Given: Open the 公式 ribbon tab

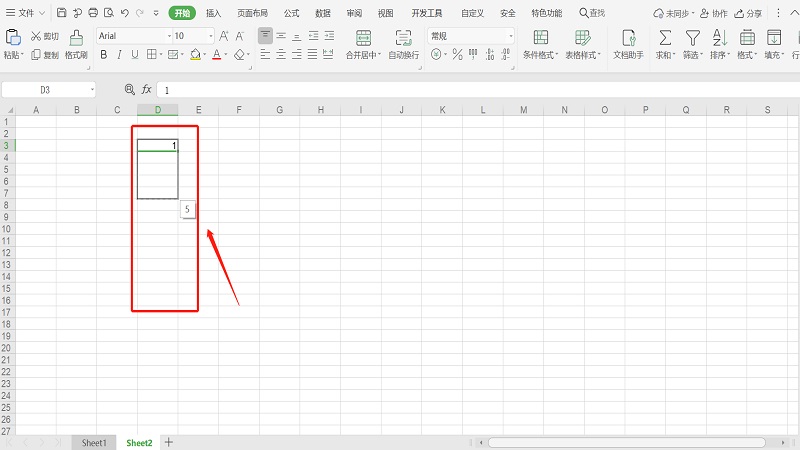Looking at the screenshot, I should tap(291, 13).
